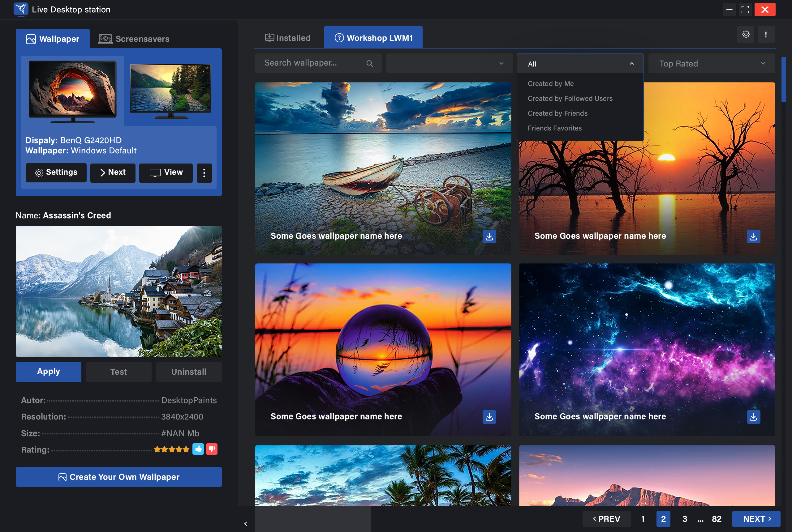
Task: Open the Workshop settings gear icon
Action: click(x=746, y=34)
